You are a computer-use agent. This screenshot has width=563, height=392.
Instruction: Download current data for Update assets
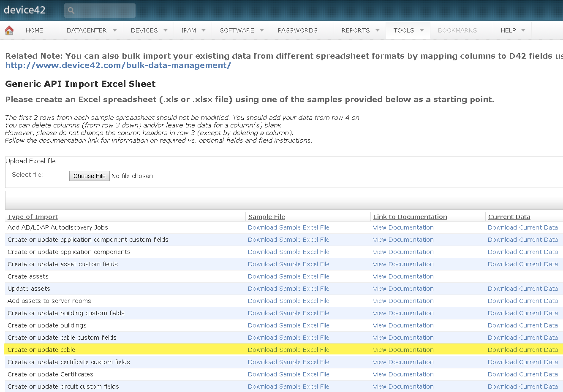522,289
